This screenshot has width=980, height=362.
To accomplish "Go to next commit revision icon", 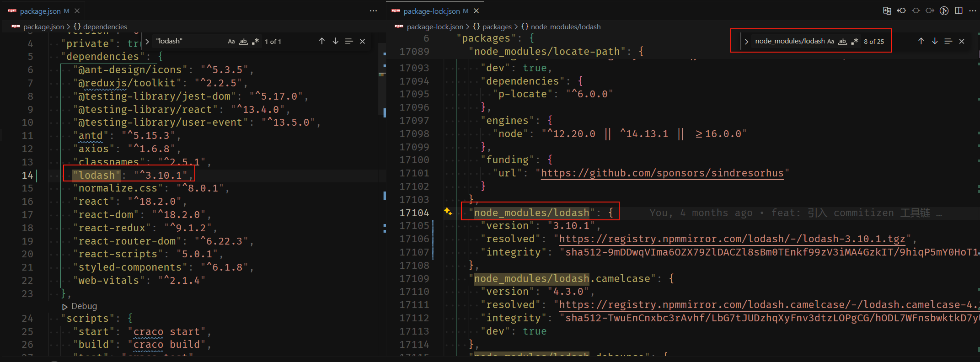I will (930, 11).
